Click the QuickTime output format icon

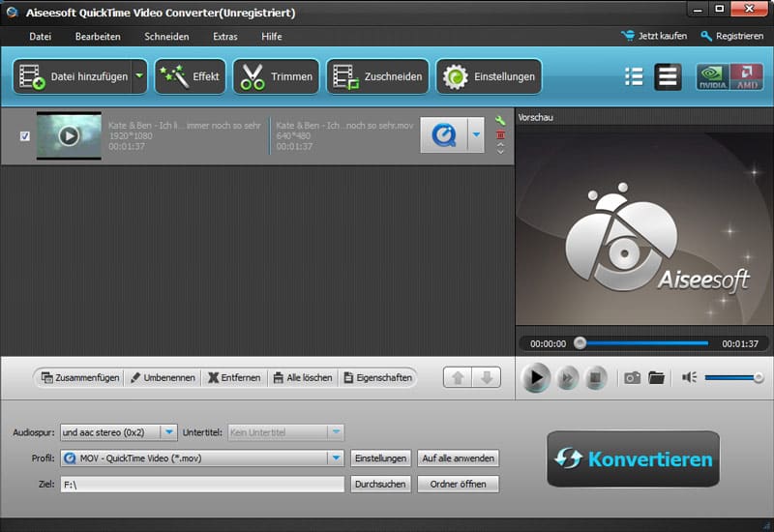(x=444, y=134)
